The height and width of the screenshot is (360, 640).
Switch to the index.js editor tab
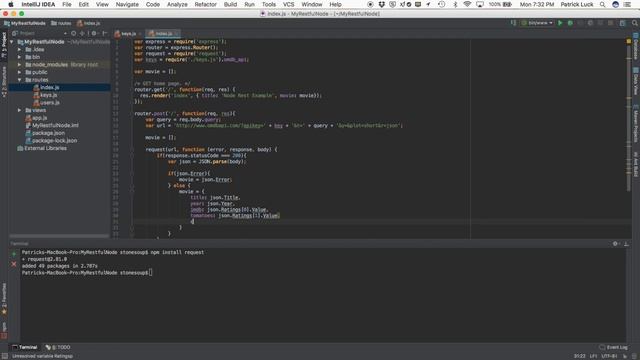pos(163,33)
